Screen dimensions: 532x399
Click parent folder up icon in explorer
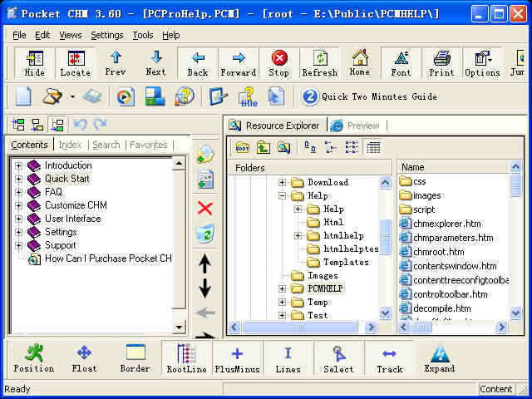(264, 147)
